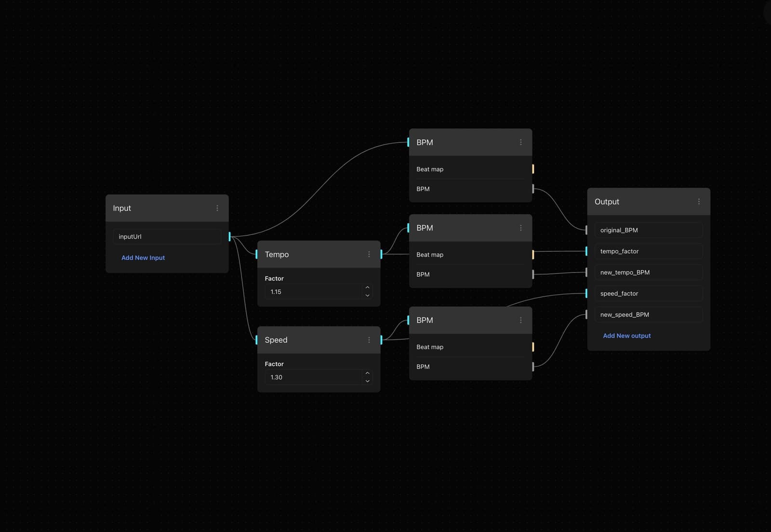The height and width of the screenshot is (532, 771).
Task: Click the top BPM node's Beat map output port
Action: (533, 169)
